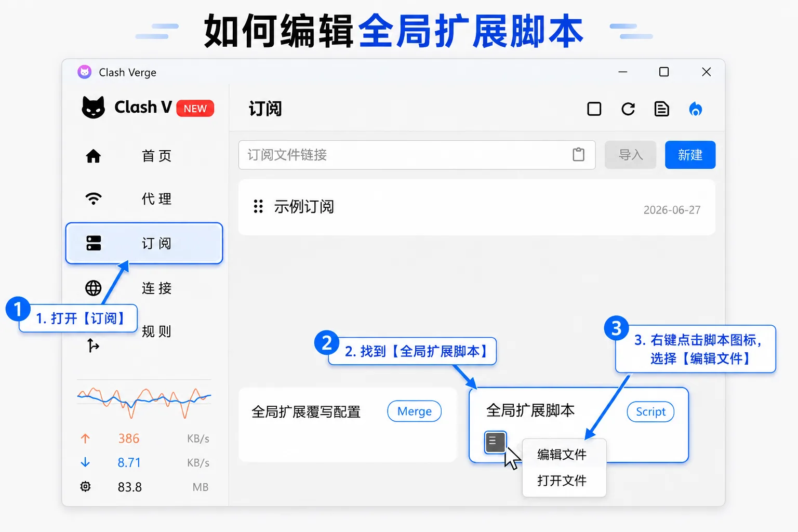The image size is (798, 532).
Task: Click the square icon in 订阅 header
Action: point(594,109)
